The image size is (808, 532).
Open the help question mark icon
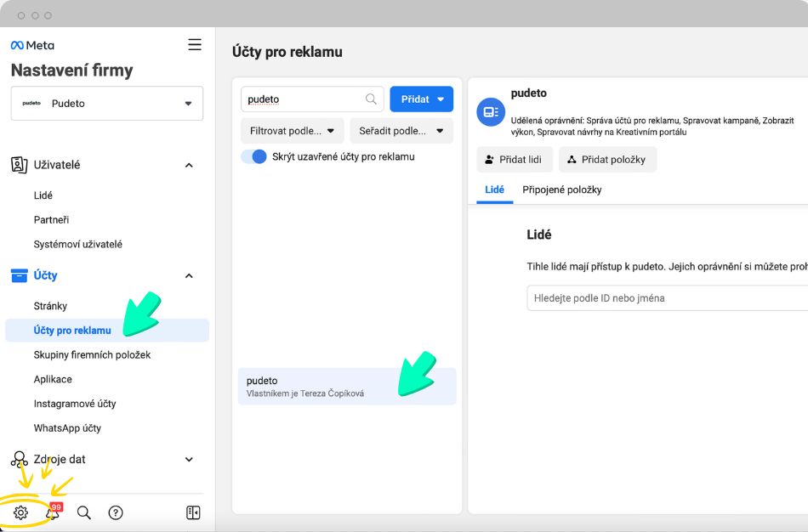116,512
